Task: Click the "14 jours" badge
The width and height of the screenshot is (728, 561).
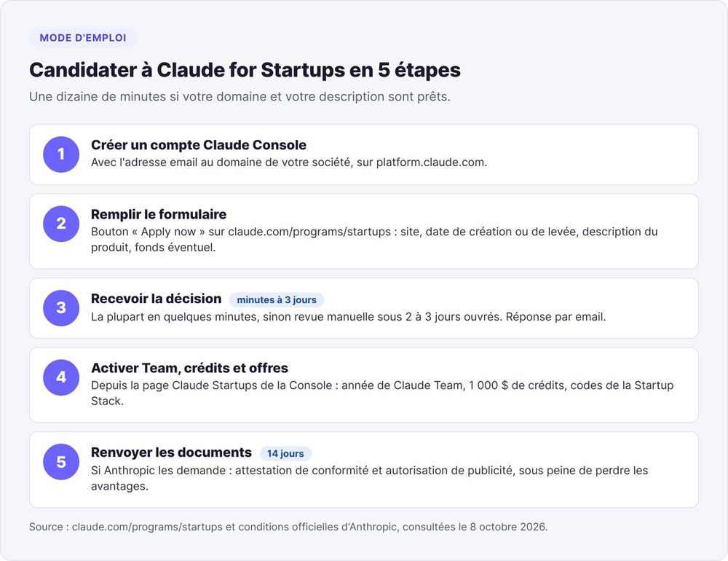Action: [x=285, y=454]
